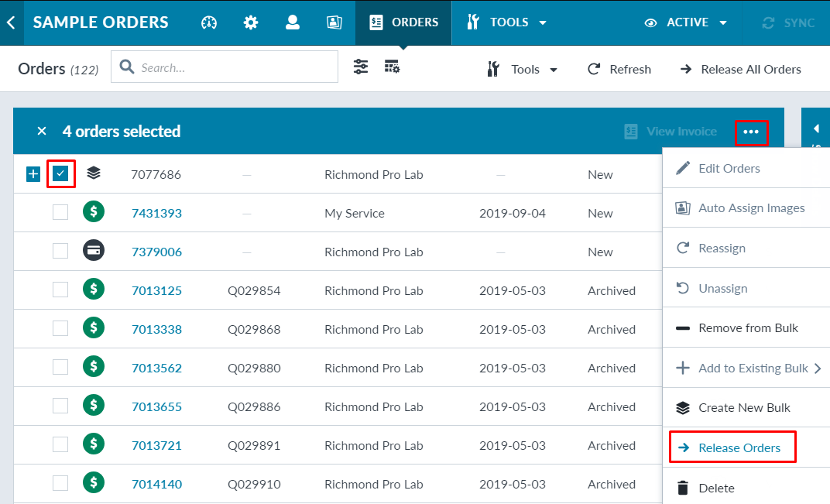Viewport: 830px width, 504px height.
Task: Click the dollar icon of order 7013721
Action: [x=94, y=444]
